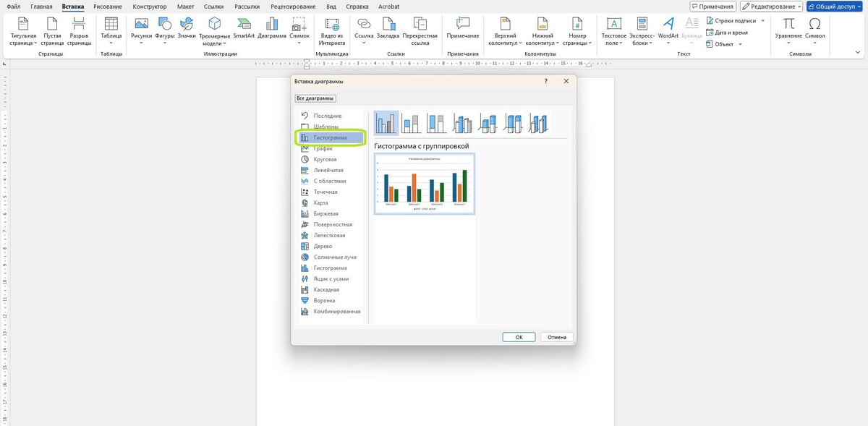
Task: Open the Рисунки pictures menu
Action: pyautogui.click(x=141, y=31)
